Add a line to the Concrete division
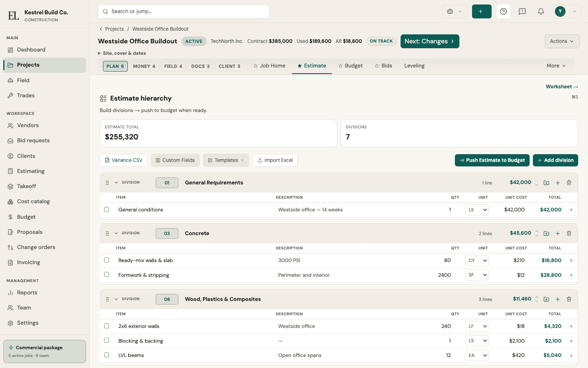Image resolution: width=588 pixels, height=368 pixels. click(558, 233)
